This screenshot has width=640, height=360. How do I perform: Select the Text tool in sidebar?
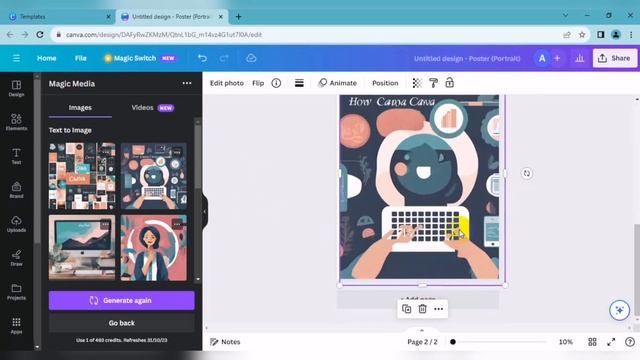pos(16,156)
